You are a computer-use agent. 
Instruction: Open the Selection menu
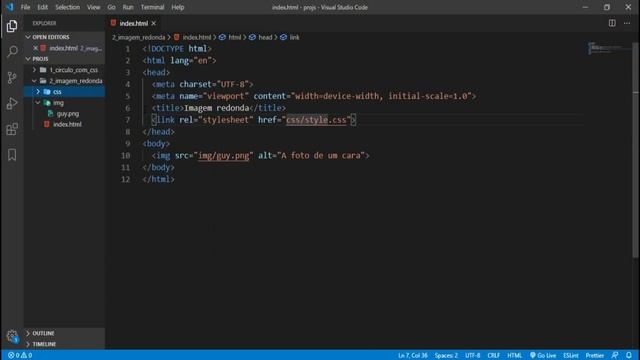67,7
